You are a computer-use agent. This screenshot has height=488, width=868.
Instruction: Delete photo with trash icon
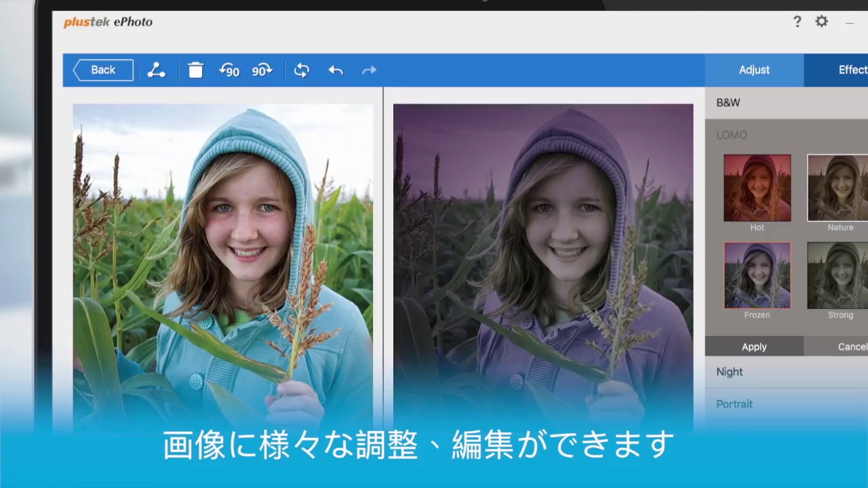pyautogui.click(x=195, y=70)
